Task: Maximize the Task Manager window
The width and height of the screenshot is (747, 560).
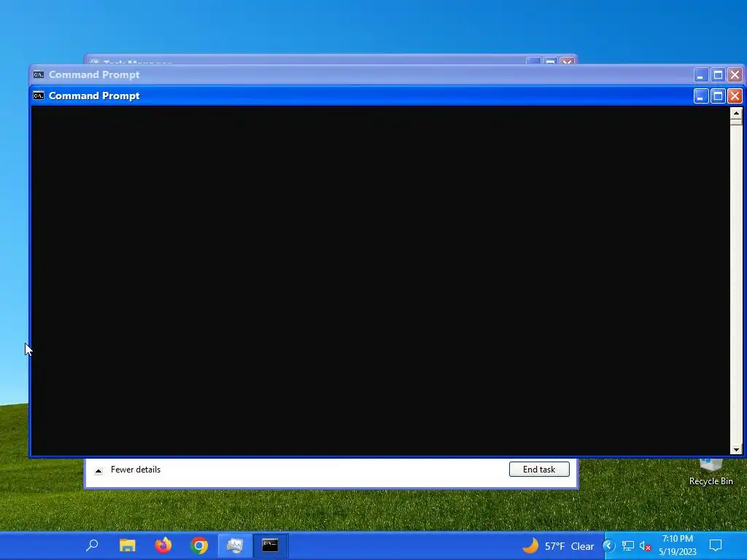Action: (x=550, y=61)
